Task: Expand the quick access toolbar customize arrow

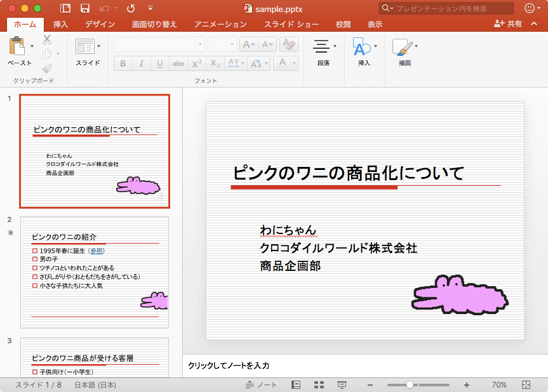Action: [150, 8]
